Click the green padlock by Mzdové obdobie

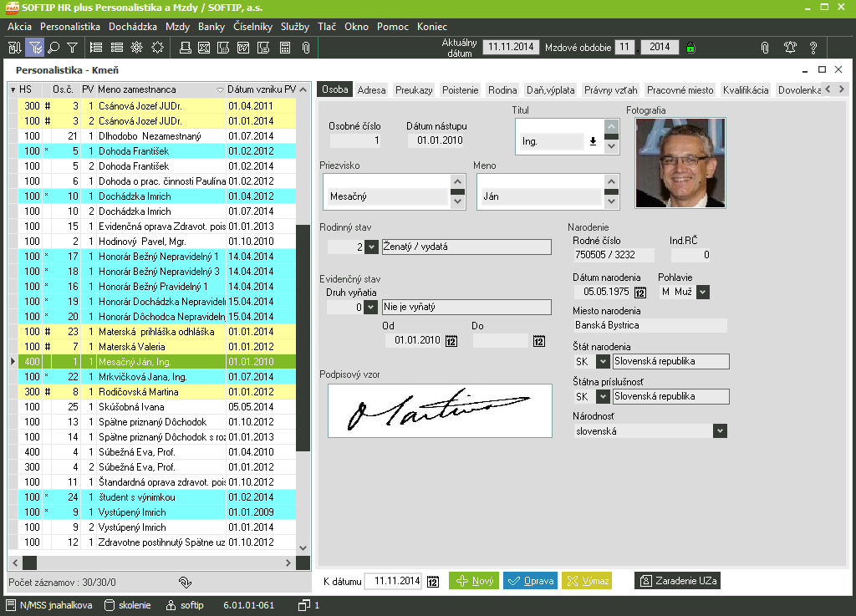tap(690, 48)
